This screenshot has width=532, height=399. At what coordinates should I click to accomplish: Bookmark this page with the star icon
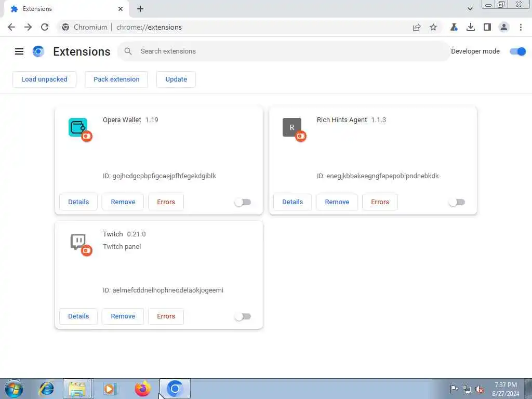pyautogui.click(x=433, y=27)
